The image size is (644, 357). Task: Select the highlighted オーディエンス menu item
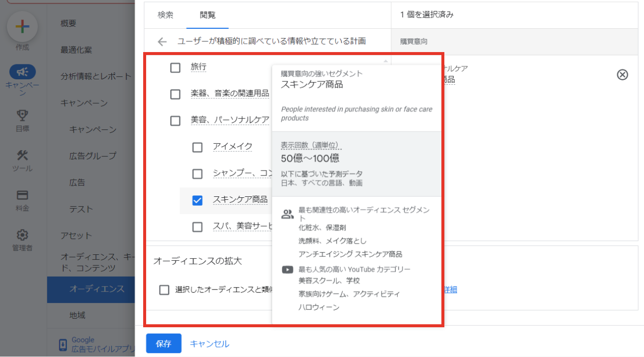coord(91,289)
